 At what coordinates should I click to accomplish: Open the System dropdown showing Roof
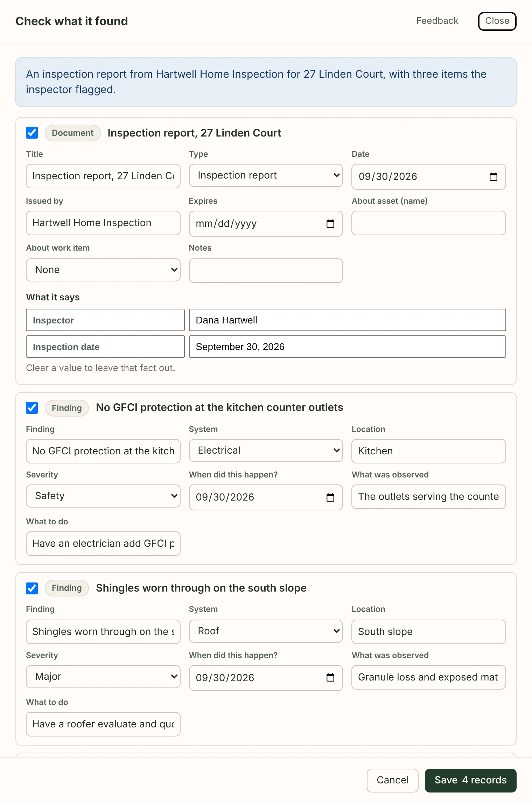(x=266, y=631)
